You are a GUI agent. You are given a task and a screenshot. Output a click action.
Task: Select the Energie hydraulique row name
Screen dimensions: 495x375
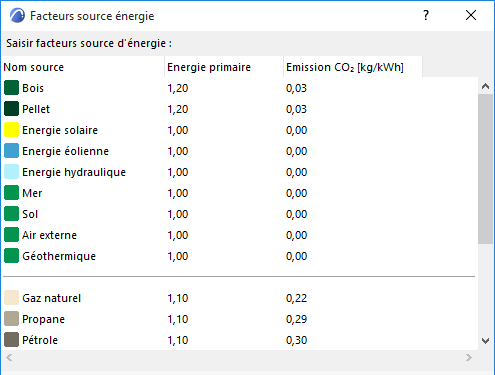coord(74,172)
